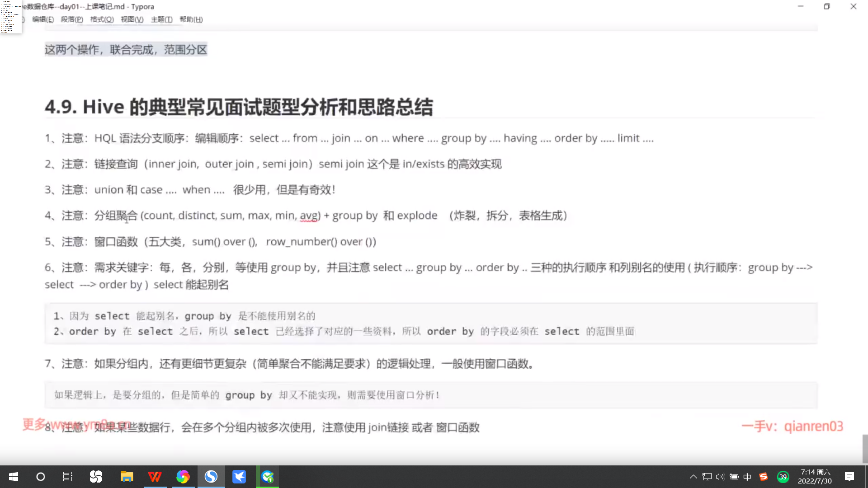Expand hidden system tray icons

tap(693, 477)
